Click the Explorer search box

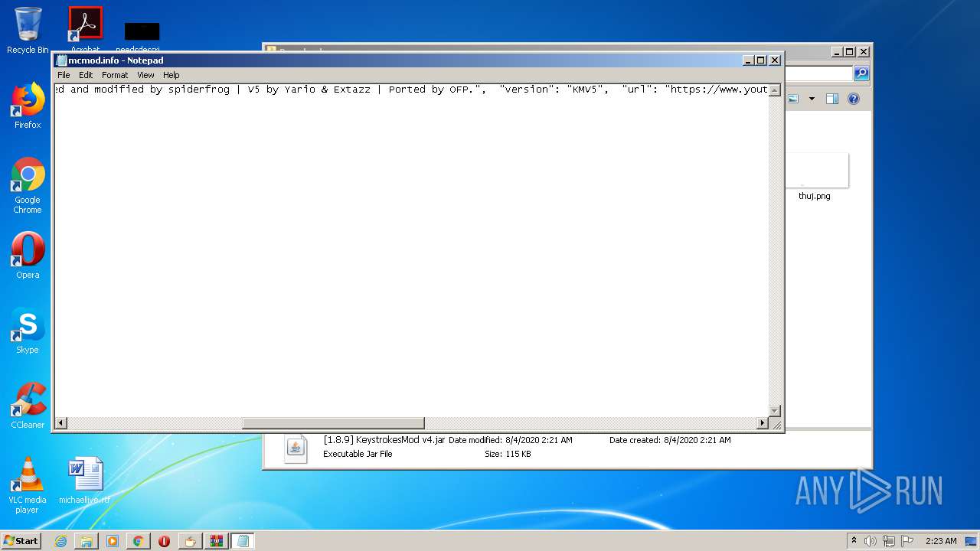[x=818, y=73]
